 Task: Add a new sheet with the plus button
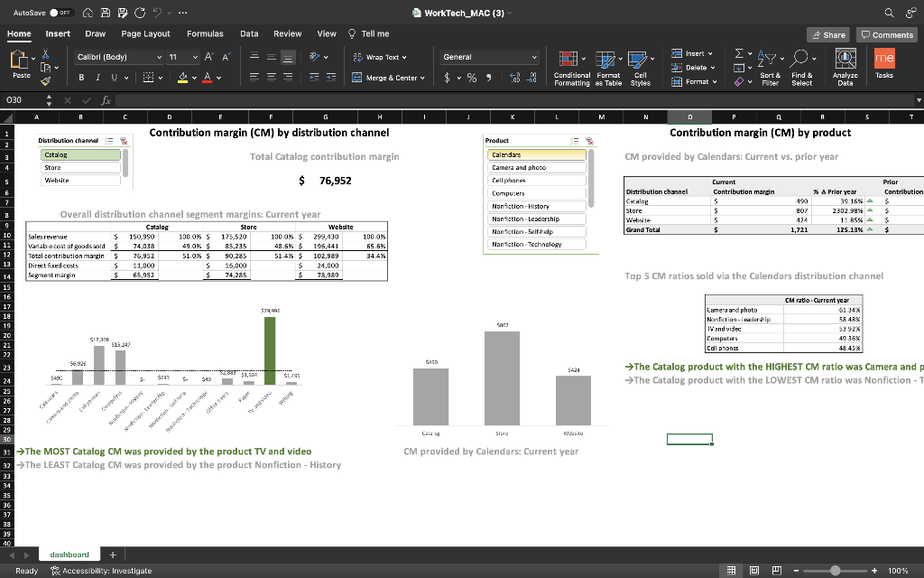click(x=111, y=554)
